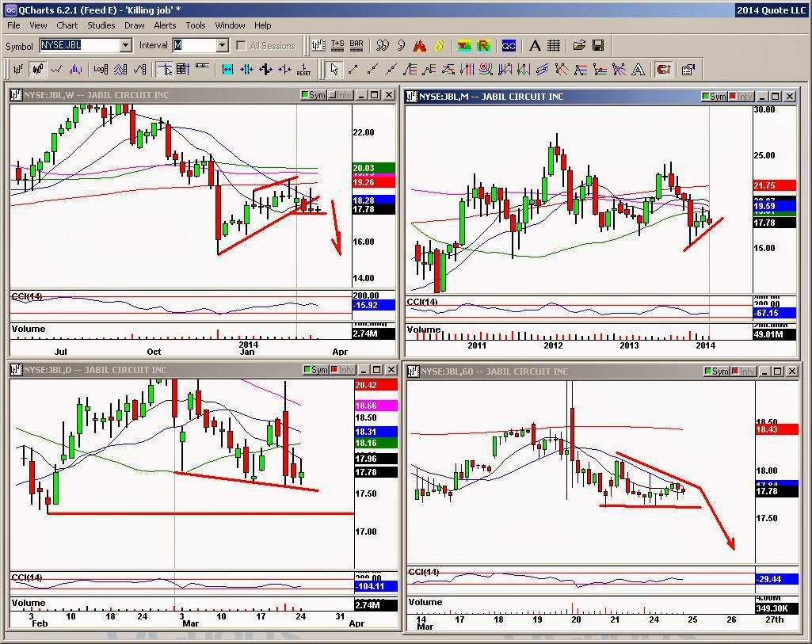Click the grid table icon
Image resolution: width=812 pixels, height=644 pixels.
tap(554, 46)
